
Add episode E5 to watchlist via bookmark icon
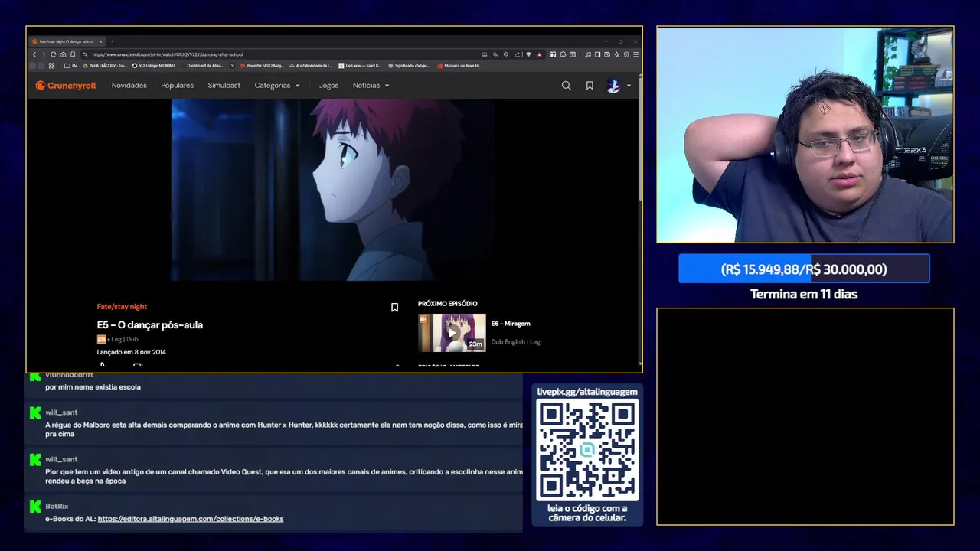point(394,307)
